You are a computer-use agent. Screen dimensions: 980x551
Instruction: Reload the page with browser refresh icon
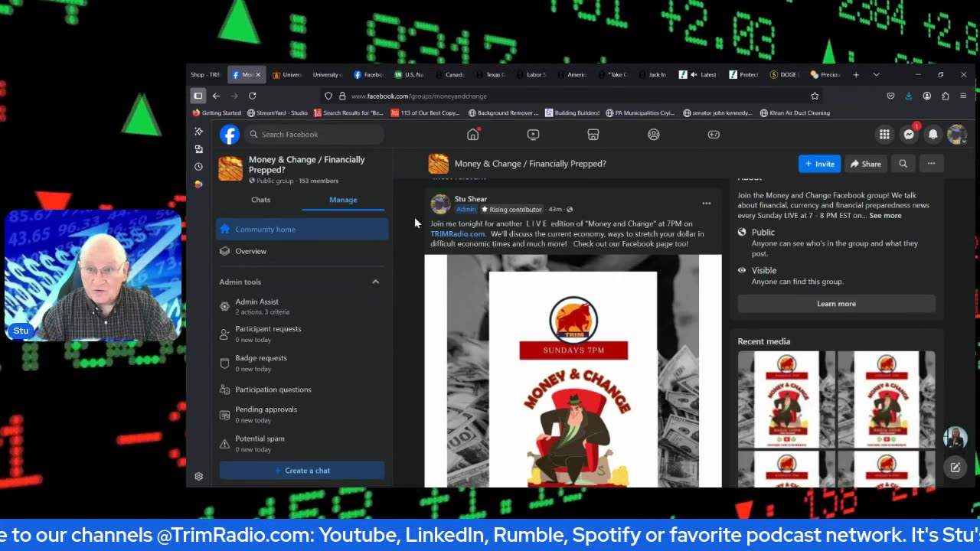click(252, 96)
